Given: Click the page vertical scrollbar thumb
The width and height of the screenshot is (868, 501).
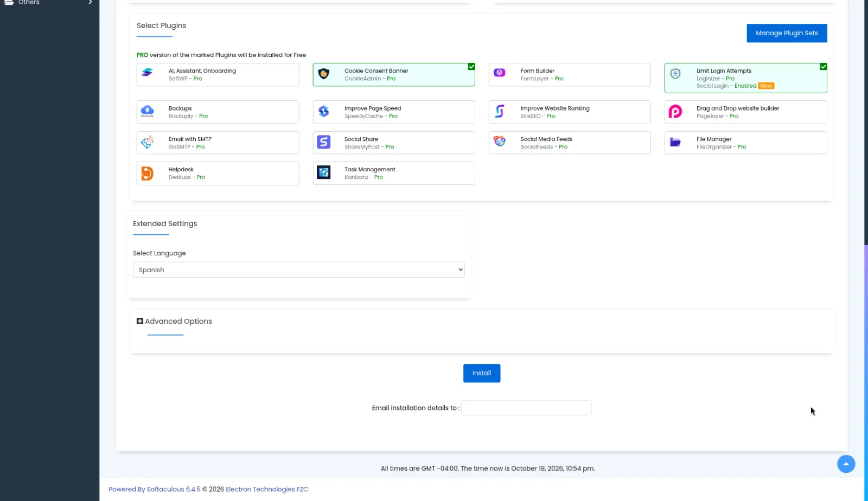Looking at the screenshot, I should click(866, 373).
